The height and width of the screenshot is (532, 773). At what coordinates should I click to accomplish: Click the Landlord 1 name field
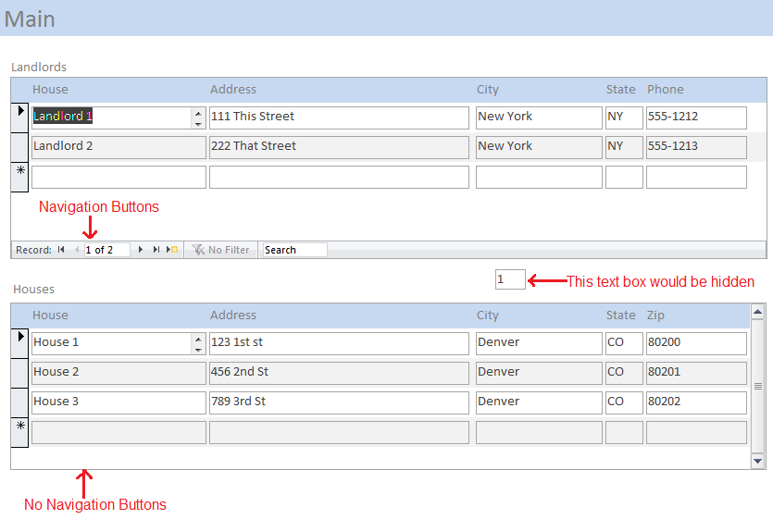118,118
